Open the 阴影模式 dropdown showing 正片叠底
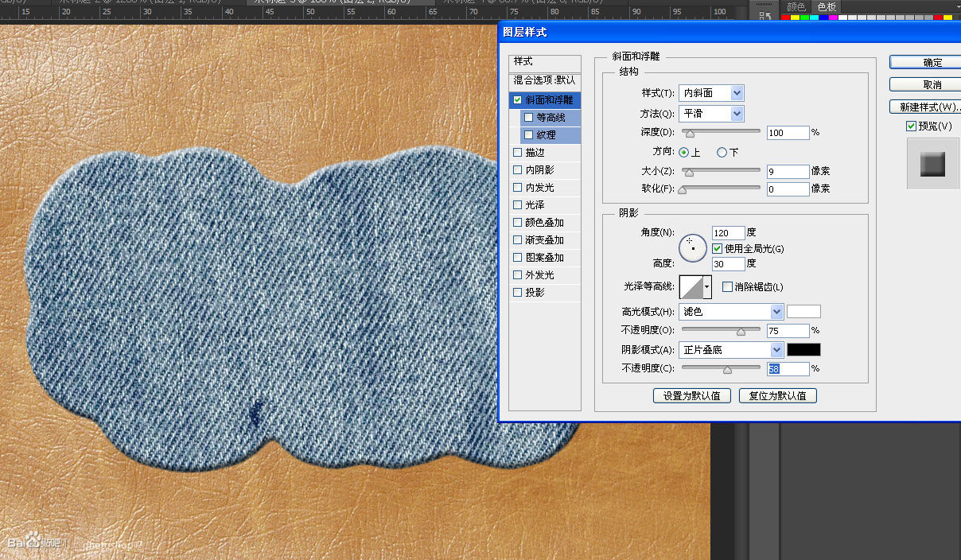The width and height of the screenshot is (961, 560). [x=731, y=350]
